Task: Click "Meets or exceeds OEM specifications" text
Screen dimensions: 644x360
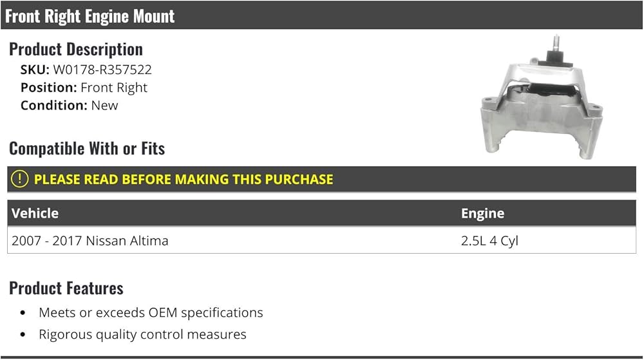Action: point(151,313)
